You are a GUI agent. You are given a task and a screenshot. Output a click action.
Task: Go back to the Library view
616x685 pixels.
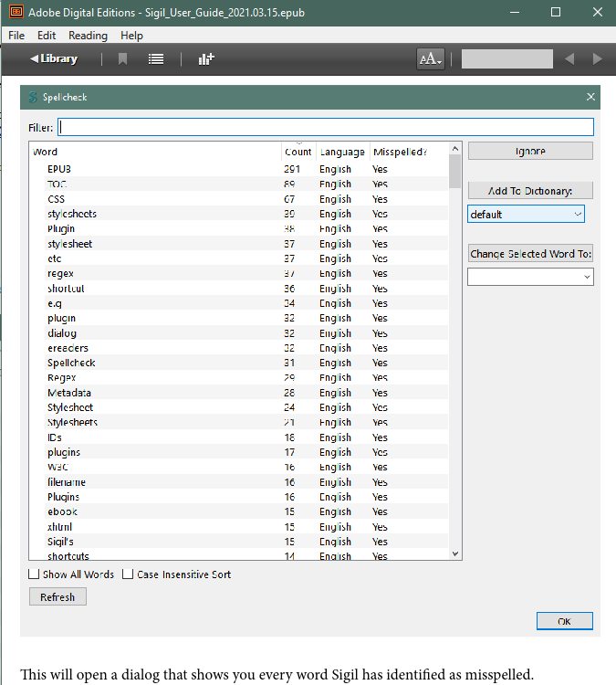(54, 58)
